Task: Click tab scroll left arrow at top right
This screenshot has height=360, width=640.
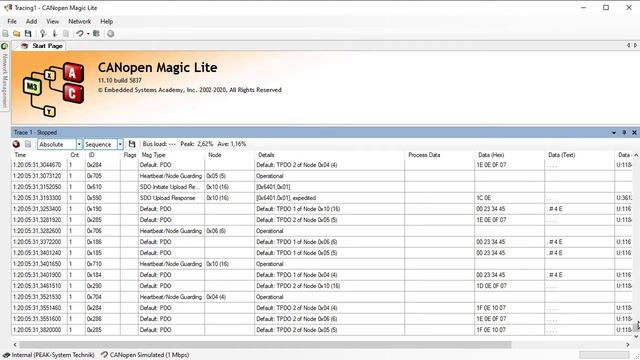Action: click(629, 45)
